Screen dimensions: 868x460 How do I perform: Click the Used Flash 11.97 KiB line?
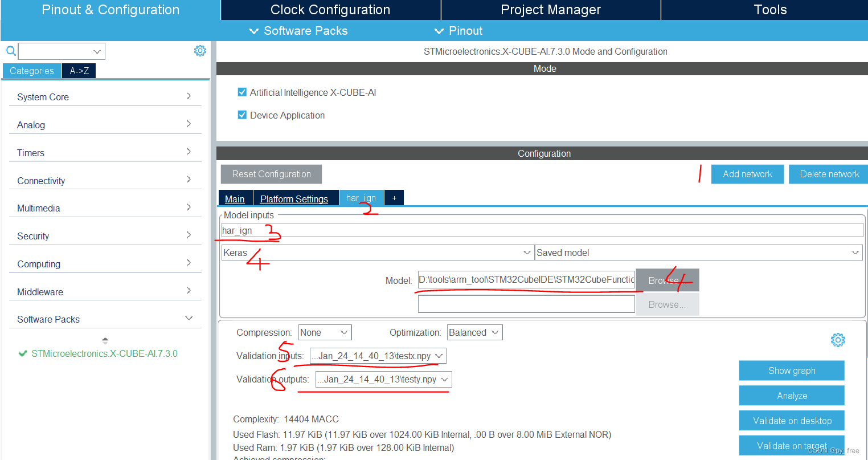[422, 434]
